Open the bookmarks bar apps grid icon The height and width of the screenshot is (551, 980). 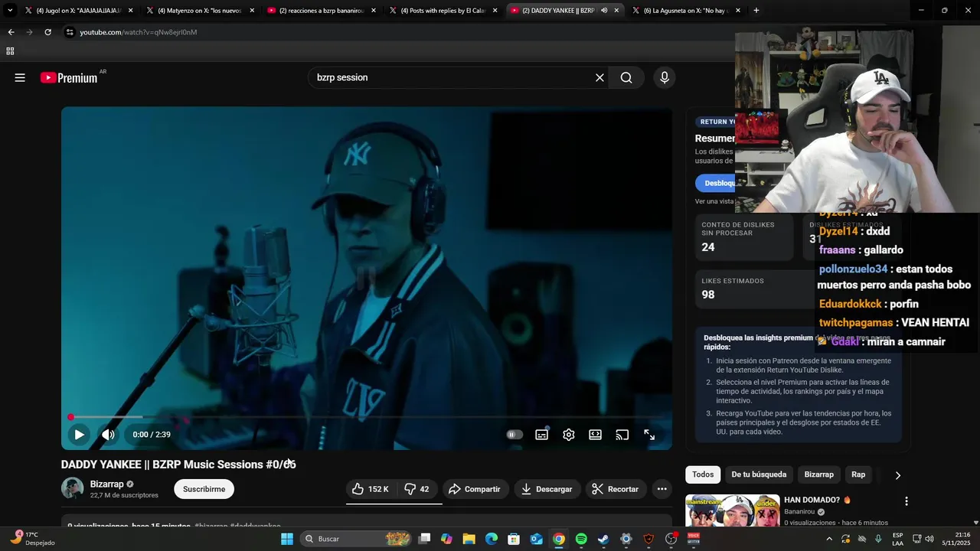[x=10, y=51]
